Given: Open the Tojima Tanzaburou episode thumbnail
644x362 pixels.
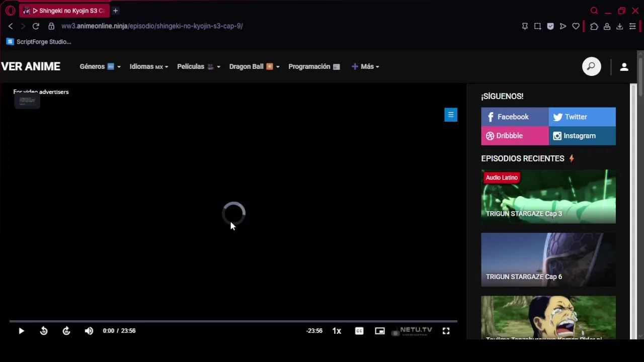Looking at the screenshot, I should coord(548,318).
